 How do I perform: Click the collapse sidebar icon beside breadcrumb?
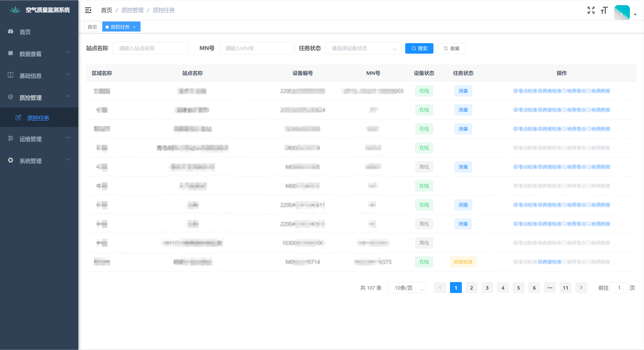click(88, 10)
